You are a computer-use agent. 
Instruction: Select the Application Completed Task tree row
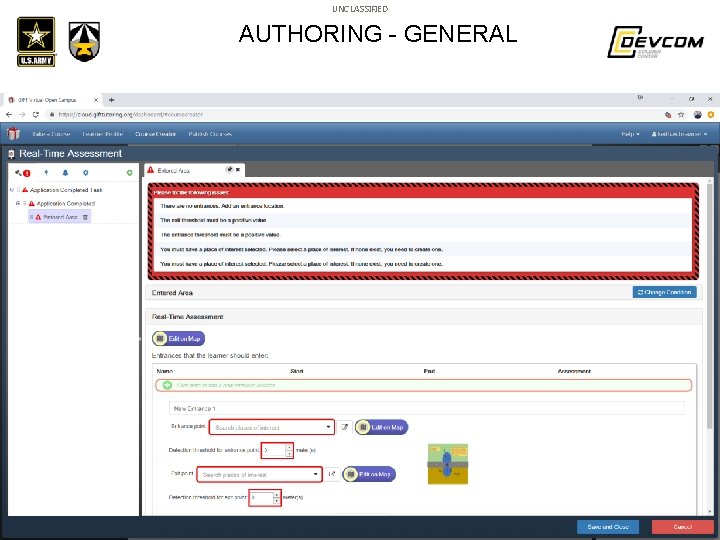[66, 190]
